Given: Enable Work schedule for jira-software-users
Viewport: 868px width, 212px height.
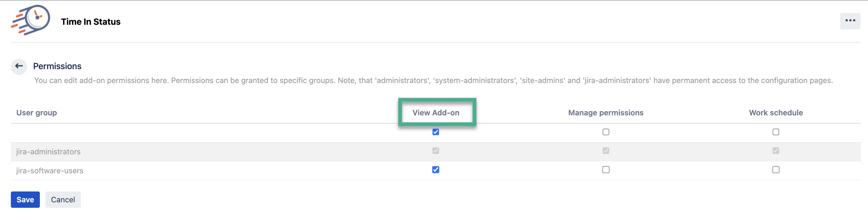Looking at the screenshot, I should click(776, 169).
